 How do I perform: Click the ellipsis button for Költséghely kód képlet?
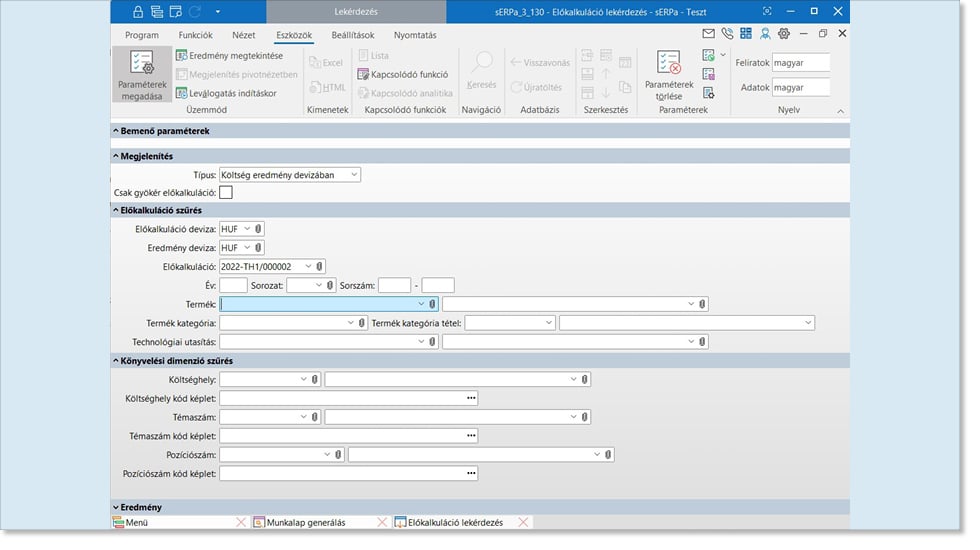tap(471, 398)
